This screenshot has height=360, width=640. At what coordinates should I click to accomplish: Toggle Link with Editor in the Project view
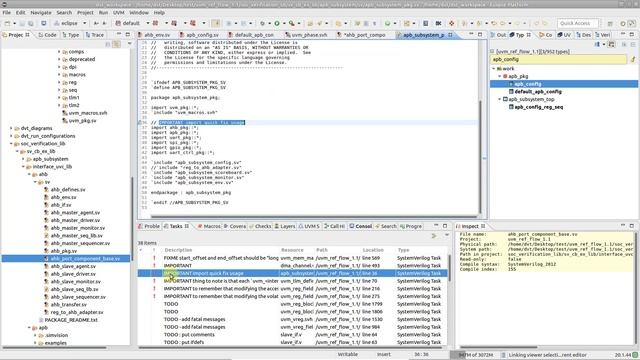pos(116,44)
